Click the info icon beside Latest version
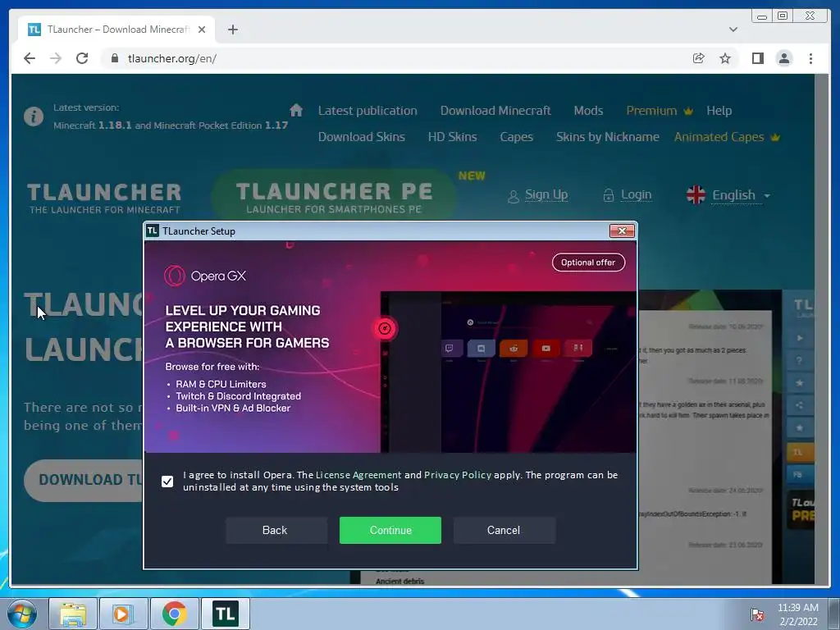The width and height of the screenshot is (840, 630). click(33, 116)
